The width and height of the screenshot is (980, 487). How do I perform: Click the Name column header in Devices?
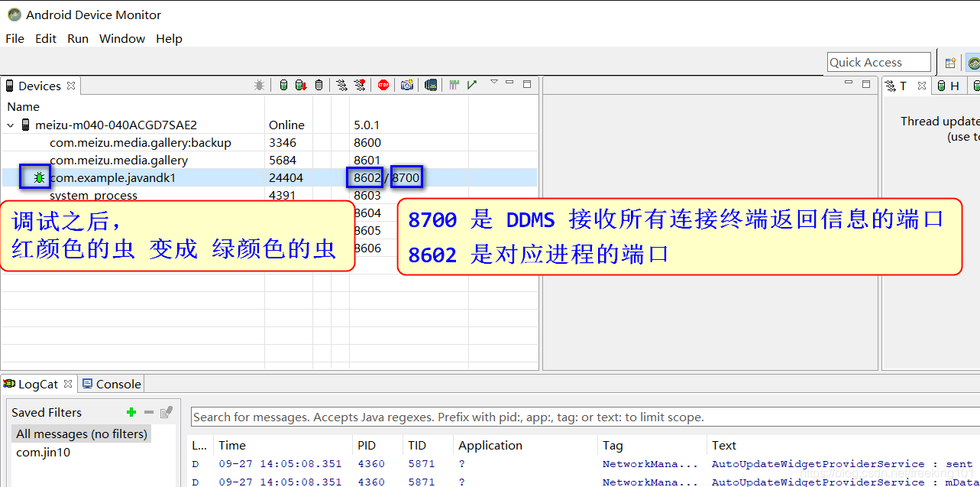click(23, 106)
